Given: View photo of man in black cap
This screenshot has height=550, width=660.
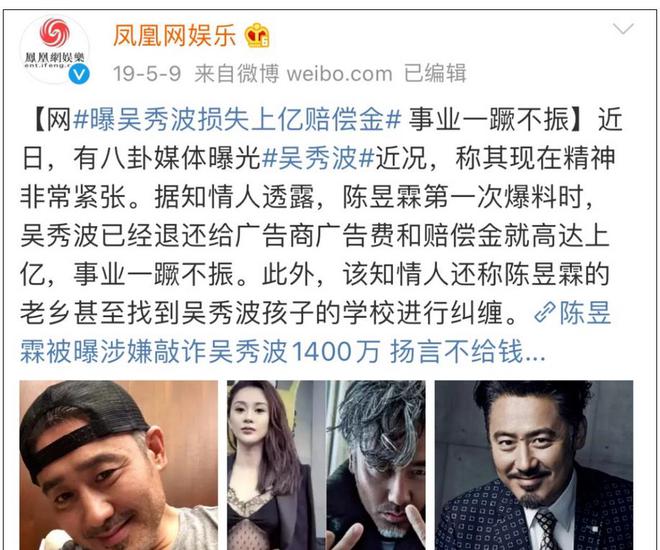Looking at the screenshot, I should [x=119, y=465].
